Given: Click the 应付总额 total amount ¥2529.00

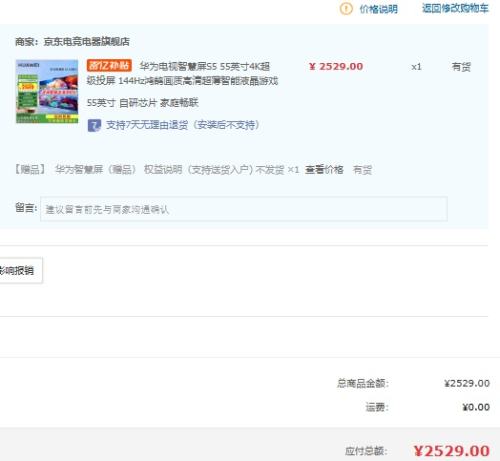Looking at the screenshot, I should pyautogui.click(x=451, y=451).
